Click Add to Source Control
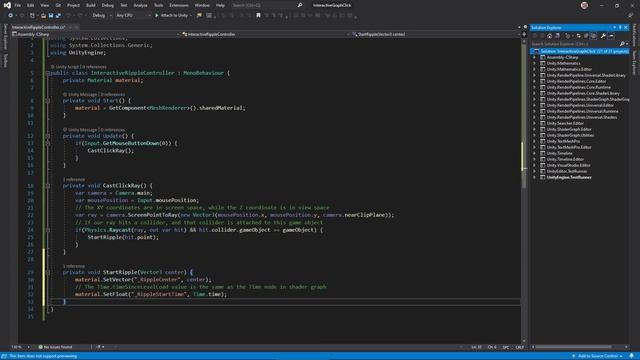The image size is (640, 360). (597, 356)
